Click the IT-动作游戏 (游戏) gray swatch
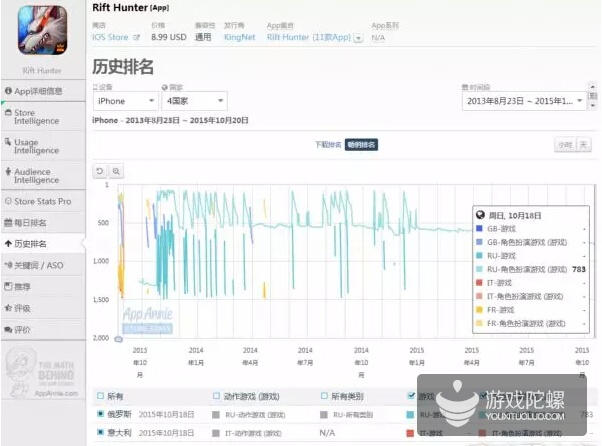This screenshot has height=446, width=602. [x=216, y=433]
